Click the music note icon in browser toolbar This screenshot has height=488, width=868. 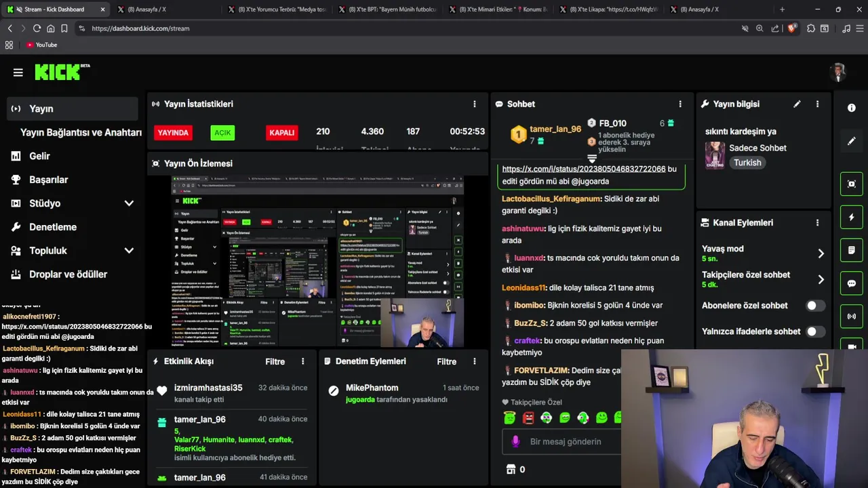pyautogui.click(x=846, y=28)
